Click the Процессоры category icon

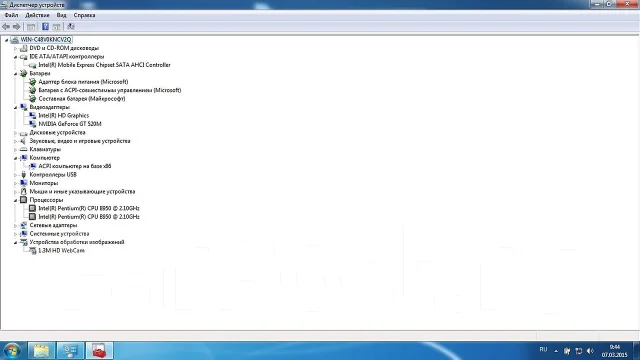coord(24,200)
